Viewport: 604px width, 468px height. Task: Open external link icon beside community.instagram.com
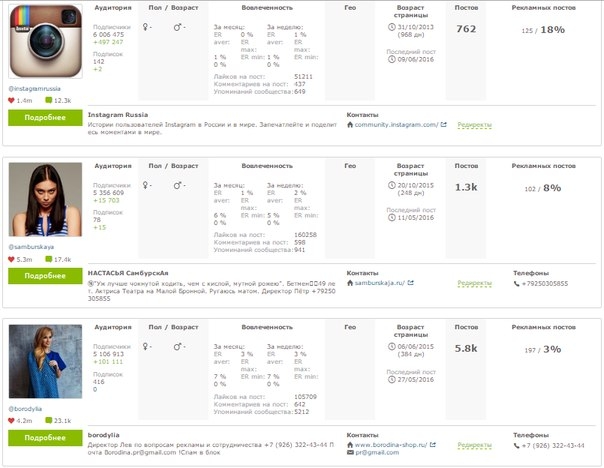pyautogui.click(x=444, y=124)
